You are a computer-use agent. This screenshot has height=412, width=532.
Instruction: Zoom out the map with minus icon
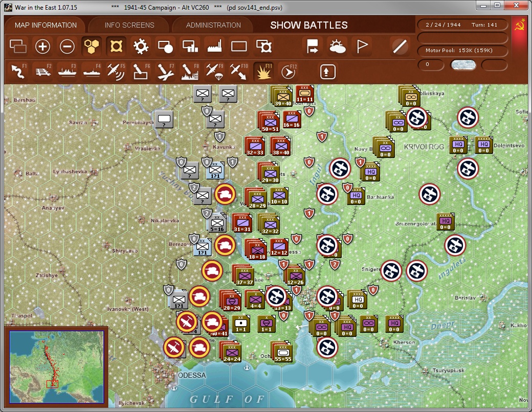click(67, 47)
